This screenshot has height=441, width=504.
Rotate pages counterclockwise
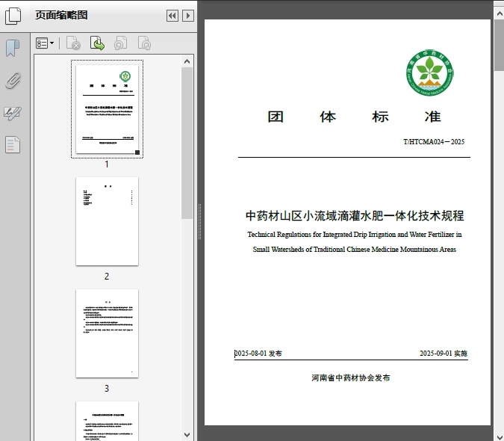coord(120,44)
